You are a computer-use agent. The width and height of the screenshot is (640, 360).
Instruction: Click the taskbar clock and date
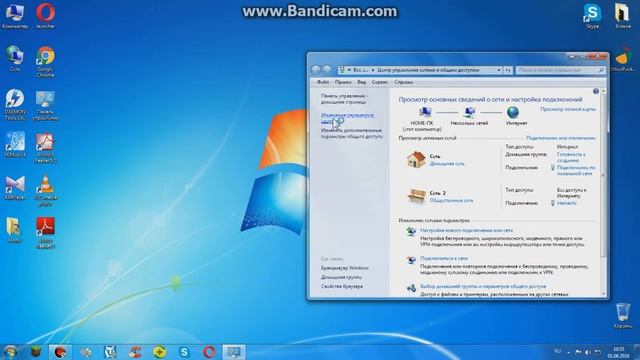tap(619, 352)
